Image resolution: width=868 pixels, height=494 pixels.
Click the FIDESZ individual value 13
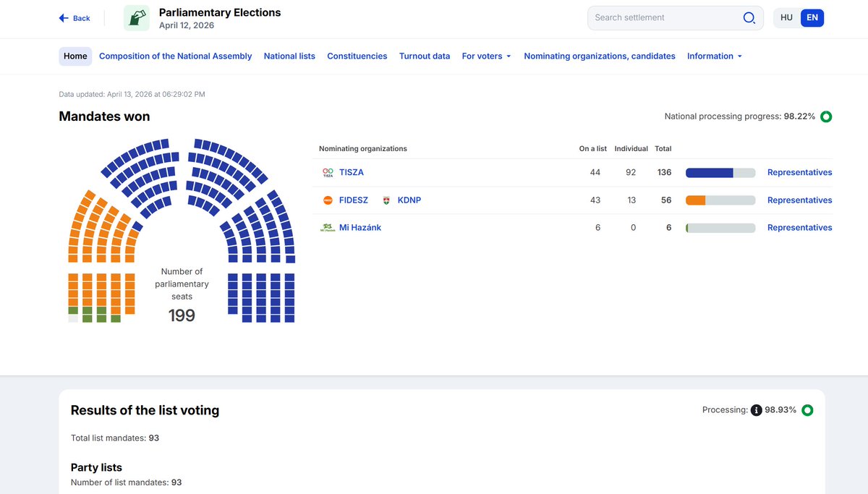tap(631, 200)
